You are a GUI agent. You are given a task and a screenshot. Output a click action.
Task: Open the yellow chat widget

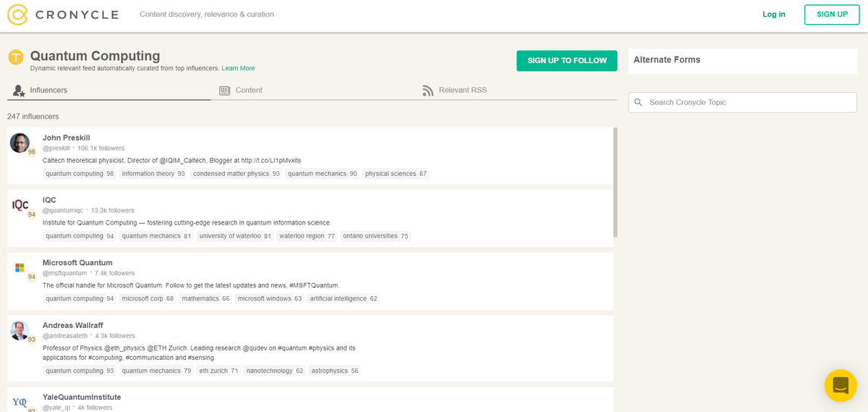coord(841,385)
